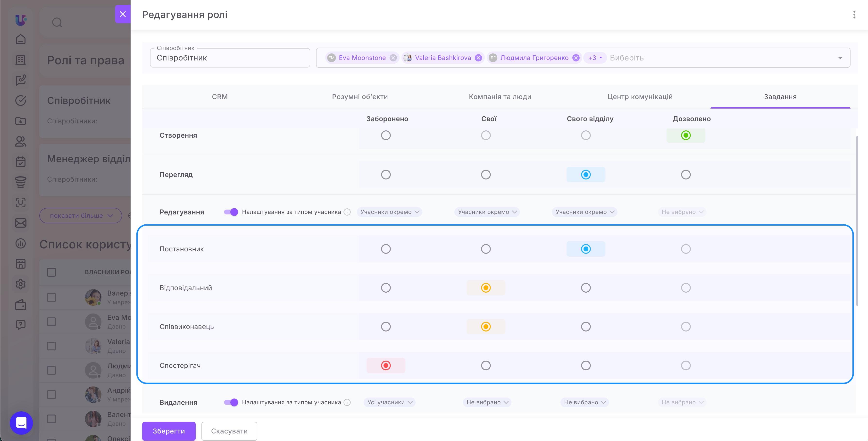This screenshot has height=441, width=868.
Task: Show info tooltip for Видалення setting
Action: 347,402
